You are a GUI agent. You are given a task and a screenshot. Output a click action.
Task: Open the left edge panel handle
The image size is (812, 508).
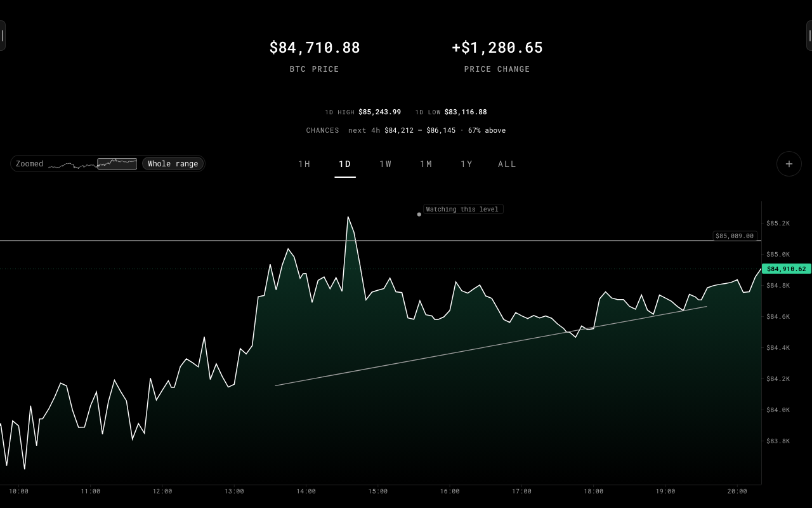click(x=3, y=36)
